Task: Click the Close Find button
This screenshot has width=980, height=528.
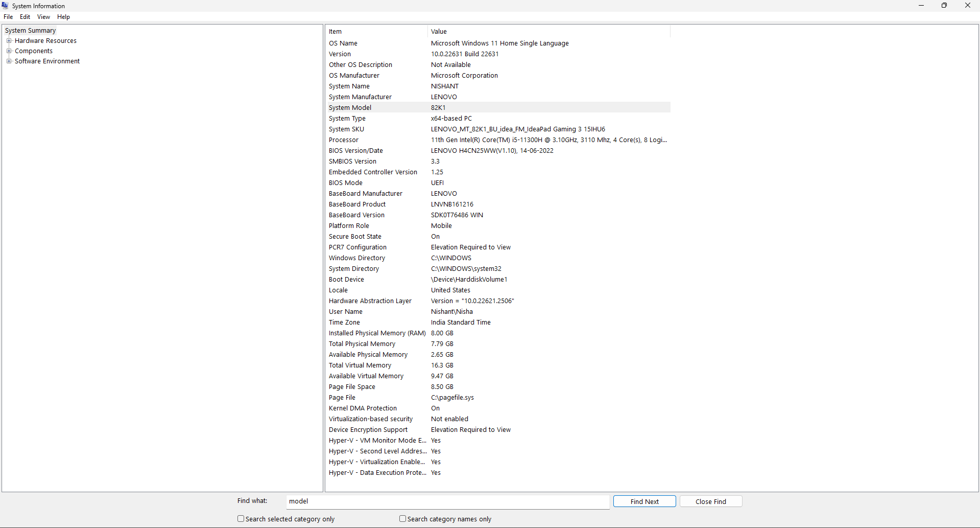Action: pyautogui.click(x=710, y=501)
